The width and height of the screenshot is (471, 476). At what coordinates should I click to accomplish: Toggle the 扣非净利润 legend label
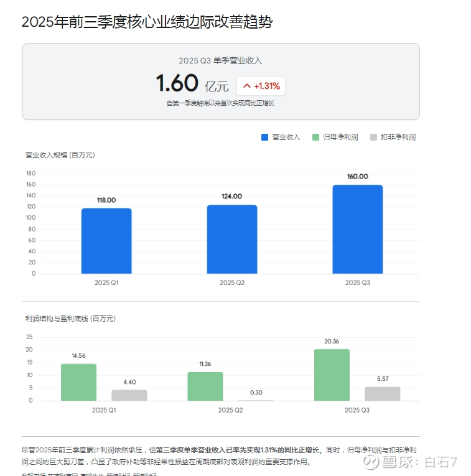pos(398,138)
